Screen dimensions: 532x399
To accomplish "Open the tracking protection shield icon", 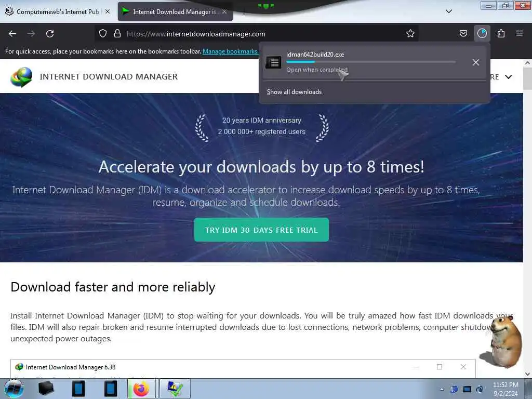I will point(103,34).
